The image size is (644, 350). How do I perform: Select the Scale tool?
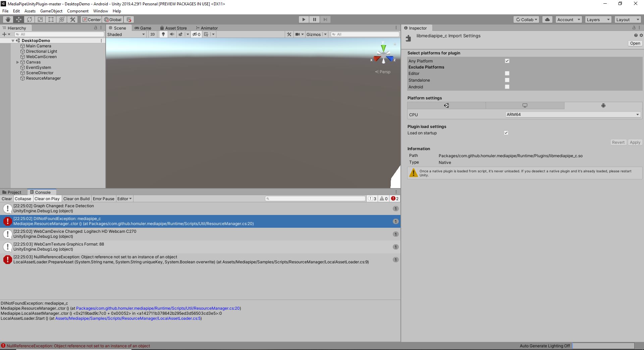(40, 19)
